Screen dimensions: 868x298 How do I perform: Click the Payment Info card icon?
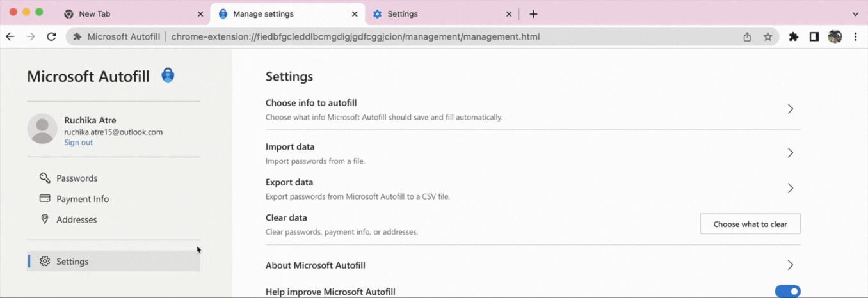click(x=45, y=199)
